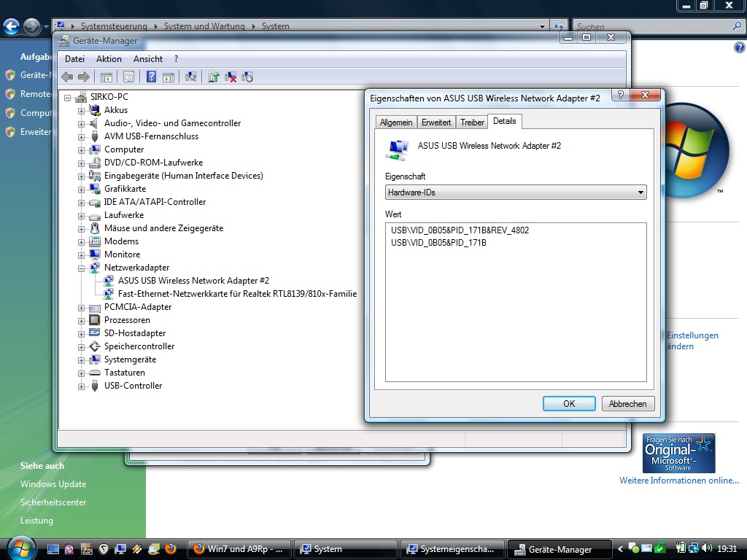The image size is (747, 560).
Task: Select the USB\VID_0B05&PID_171B value line
Action: point(438,242)
